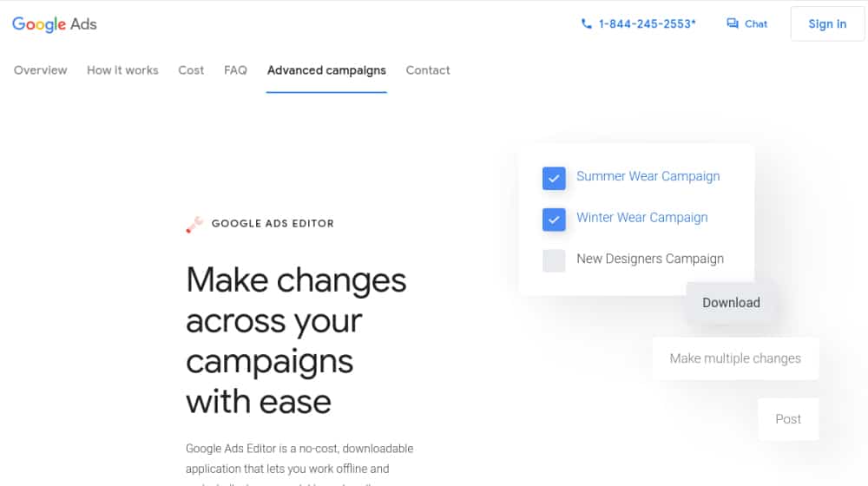Click the GOOGLE ADS EDITOR heading text
The width and height of the screenshot is (868, 486).
[273, 224]
